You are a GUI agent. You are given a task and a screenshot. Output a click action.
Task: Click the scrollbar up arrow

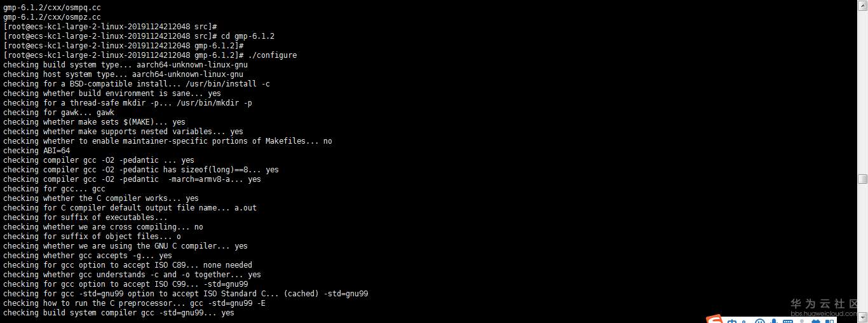(x=862, y=5)
